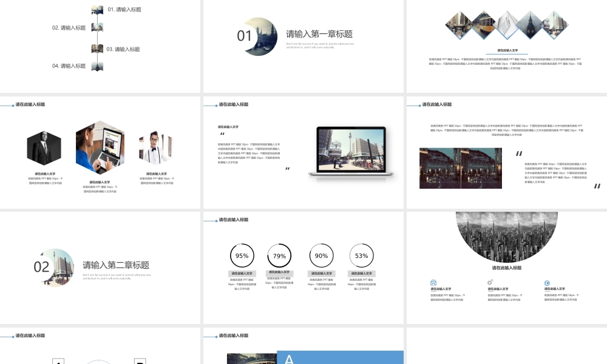Image resolution: width=607 pixels, height=364 pixels.
Task: Click the chapter number '01'
Action: click(x=244, y=36)
